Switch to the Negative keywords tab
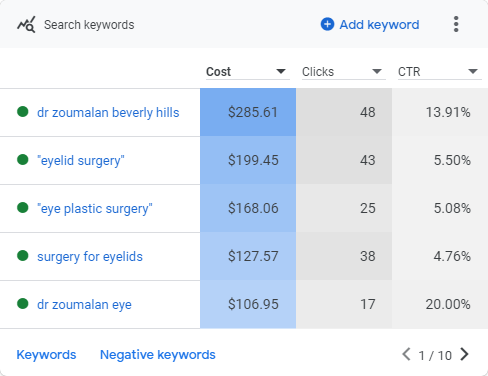 pos(158,355)
